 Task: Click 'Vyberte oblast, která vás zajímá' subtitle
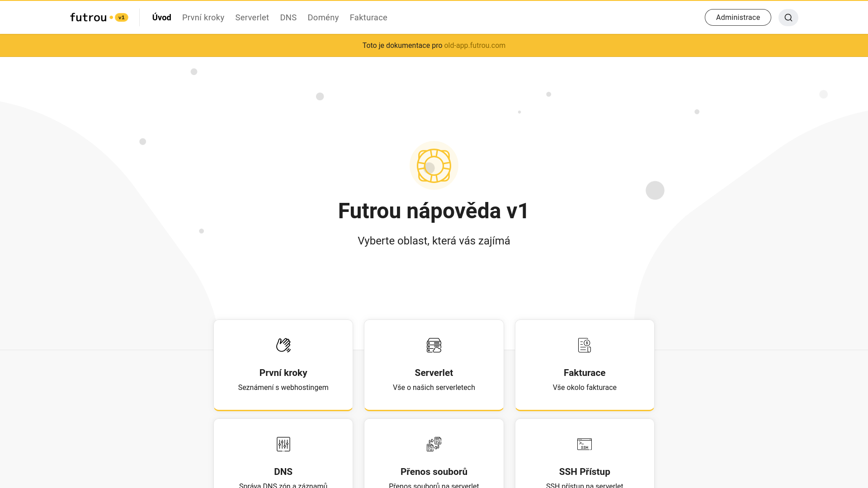pyautogui.click(x=434, y=241)
